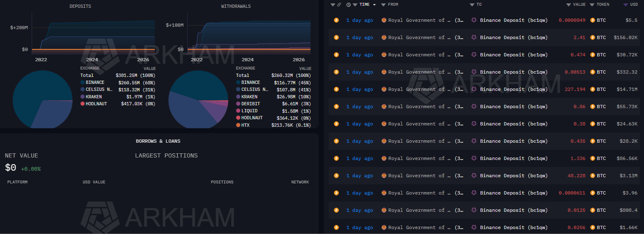Click BTC token icon in the $332.32 row
This screenshot has width=644, height=234.
593,72
